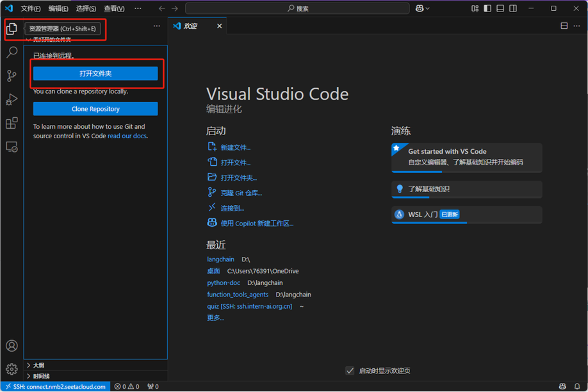Click the errors and warnings status item

pos(127,386)
